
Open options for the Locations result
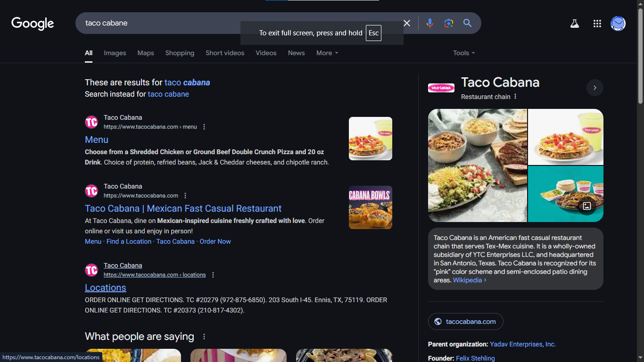tap(213, 275)
